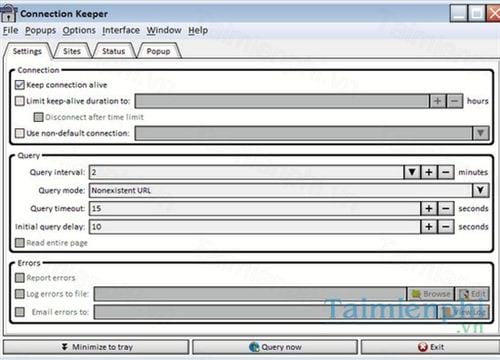Decrease Initial query delay with minus

pyautogui.click(x=446, y=227)
